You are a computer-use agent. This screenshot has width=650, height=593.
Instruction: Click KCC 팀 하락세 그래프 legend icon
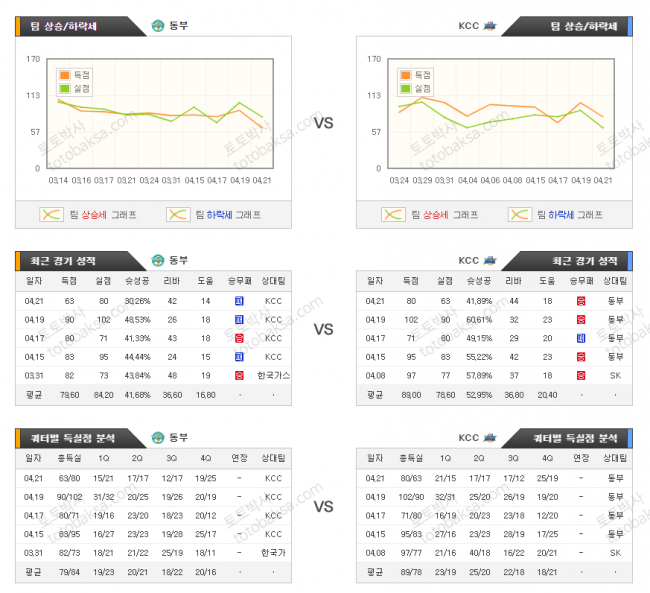click(519, 214)
